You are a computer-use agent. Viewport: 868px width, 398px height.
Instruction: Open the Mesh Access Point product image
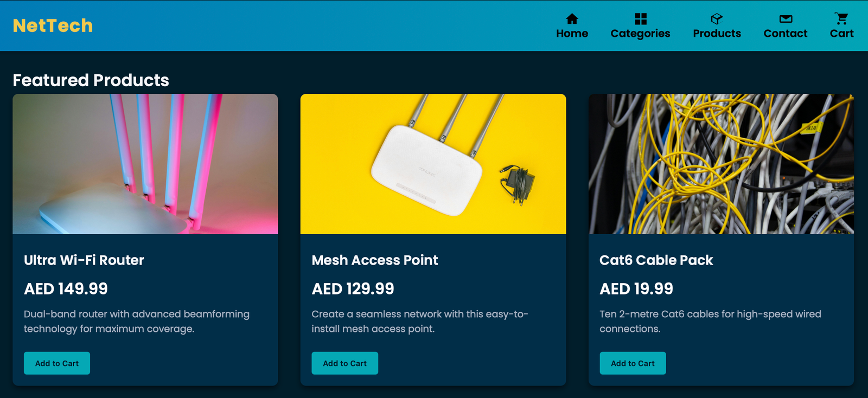[x=433, y=164]
